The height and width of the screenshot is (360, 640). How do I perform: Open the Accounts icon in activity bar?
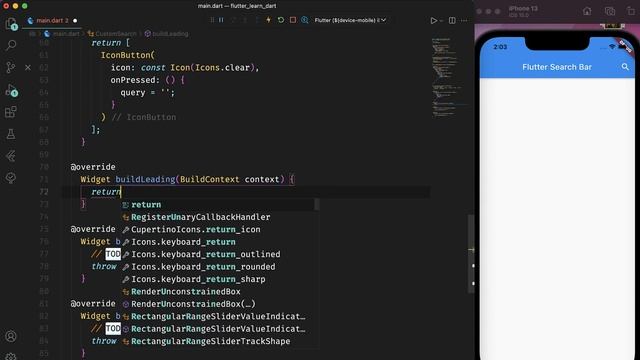click(11, 336)
